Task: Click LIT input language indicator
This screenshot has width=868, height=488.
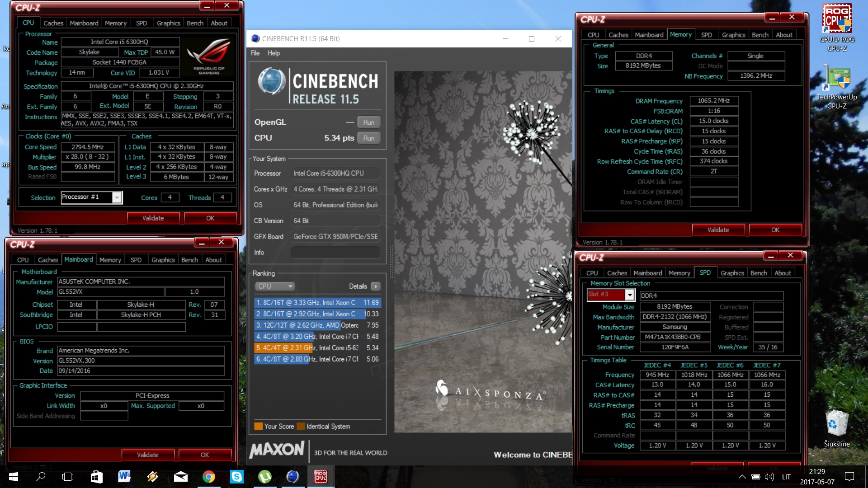Action: 787,477
